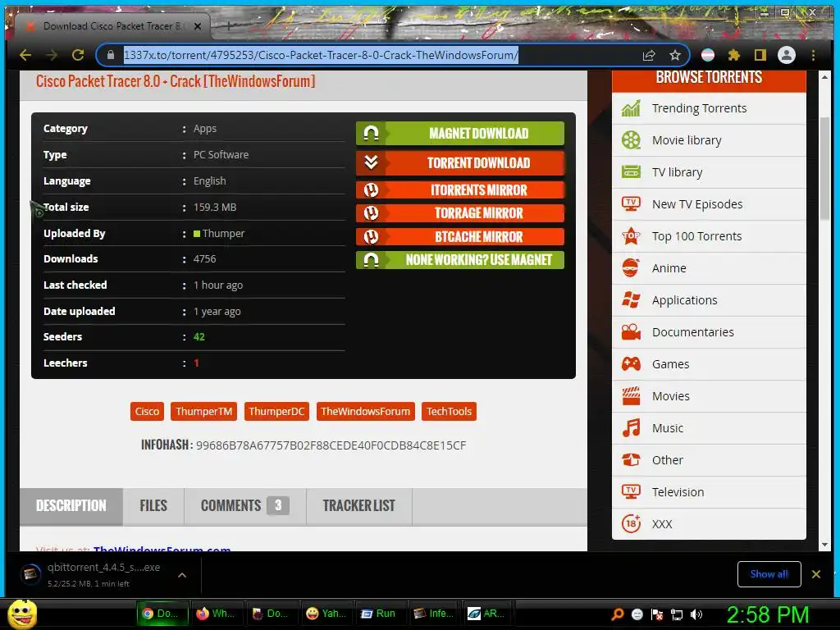Click the ITorrents Mirror button
Viewport: 840px width, 630px height.
[x=459, y=189]
